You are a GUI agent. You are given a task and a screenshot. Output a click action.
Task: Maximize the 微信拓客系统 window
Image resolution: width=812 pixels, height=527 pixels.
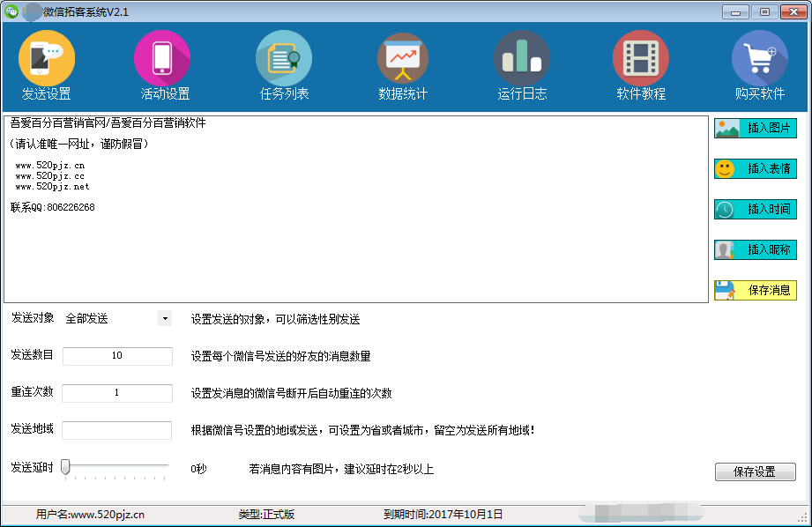(764, 12)
